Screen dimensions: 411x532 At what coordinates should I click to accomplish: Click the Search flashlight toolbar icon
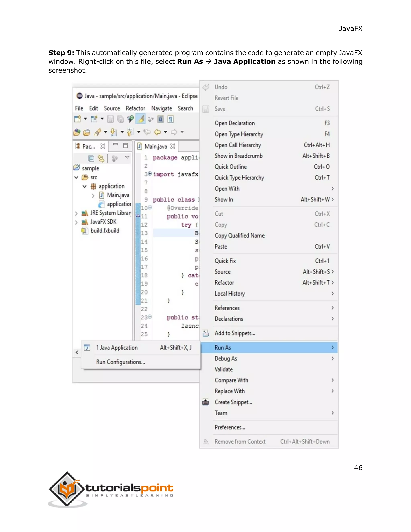(98, 132)
